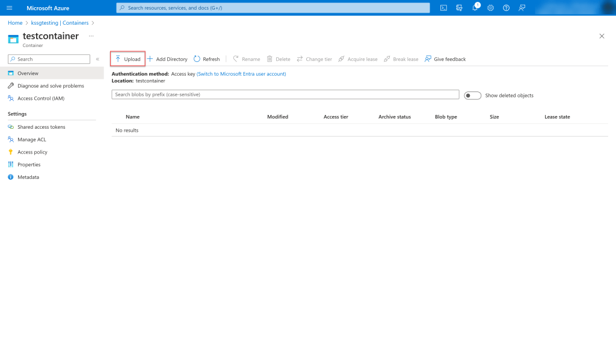616x364 pixels.
Task: Click the Azure hamburger menu icon
Action: pyautogui.click(x=9, y=8)
